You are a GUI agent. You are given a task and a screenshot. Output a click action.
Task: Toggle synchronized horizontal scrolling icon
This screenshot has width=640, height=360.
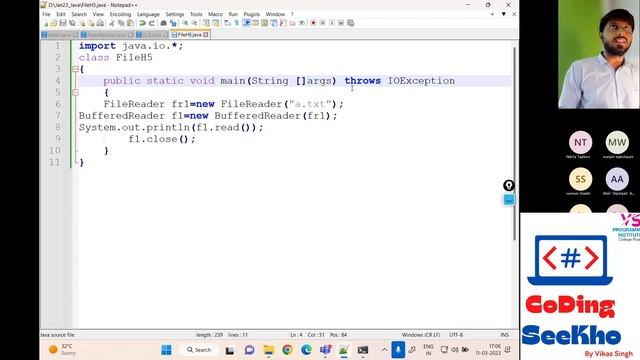[216, 23]
